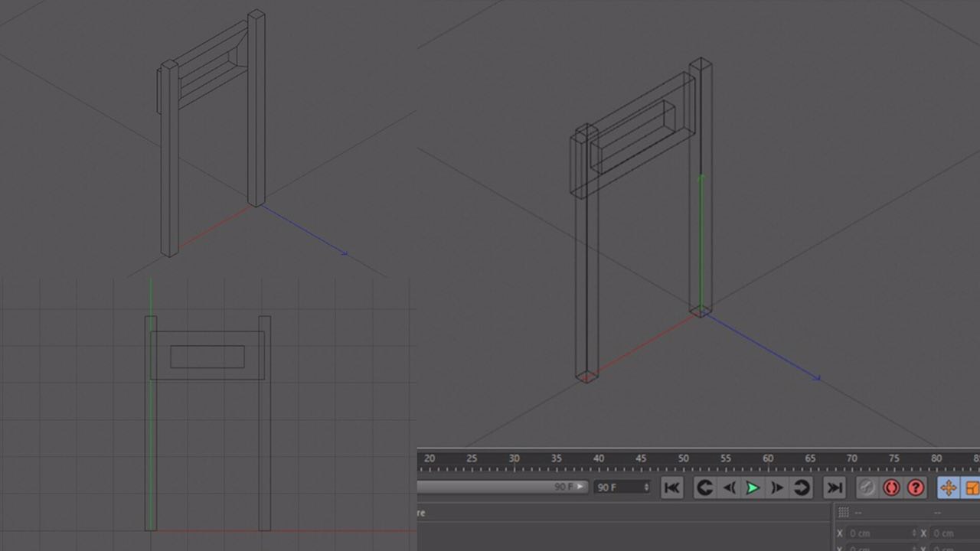
Task: Click the preview range slider end handle
Action: [581, 486]
